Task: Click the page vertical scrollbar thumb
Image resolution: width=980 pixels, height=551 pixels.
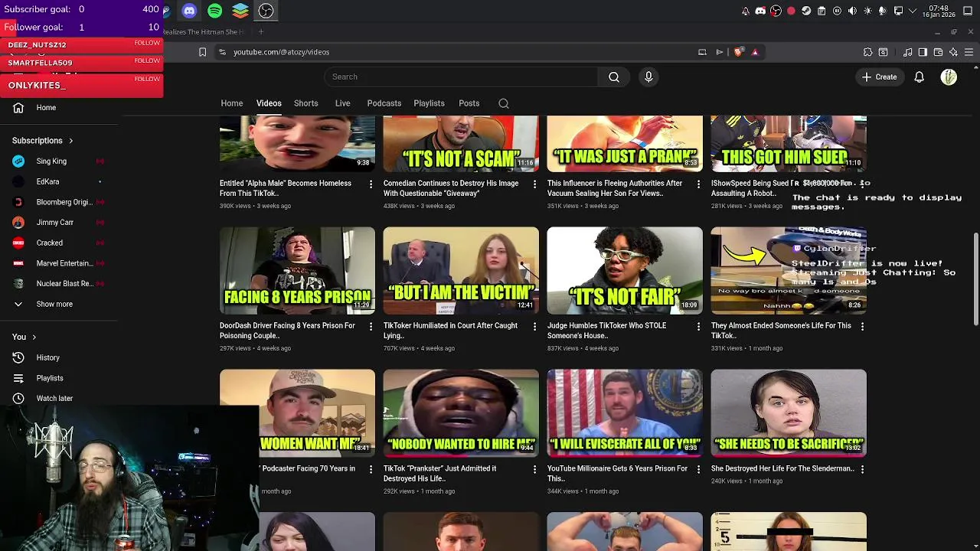Action: click(x=975, y=279)
